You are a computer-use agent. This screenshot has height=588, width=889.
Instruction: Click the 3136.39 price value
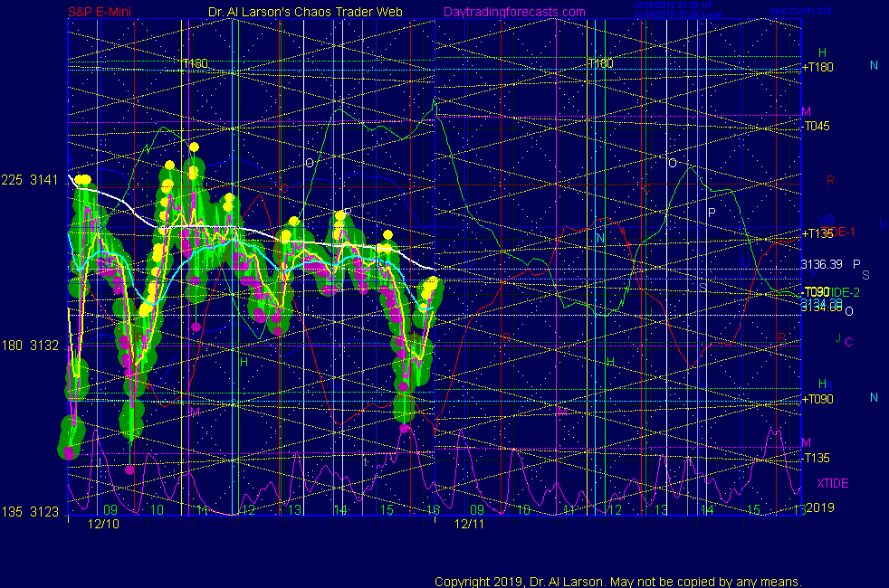coord(821,264)
